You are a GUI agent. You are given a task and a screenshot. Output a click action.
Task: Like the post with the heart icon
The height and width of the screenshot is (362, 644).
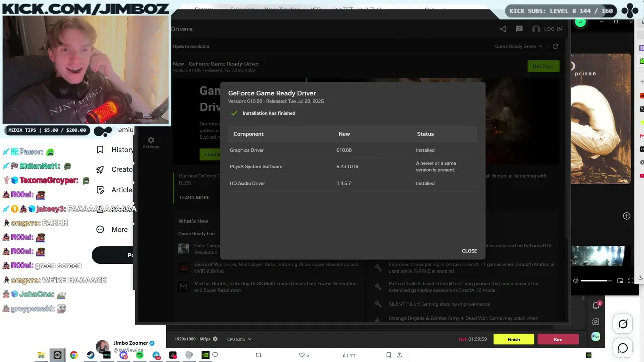click(x=302, y=355)
